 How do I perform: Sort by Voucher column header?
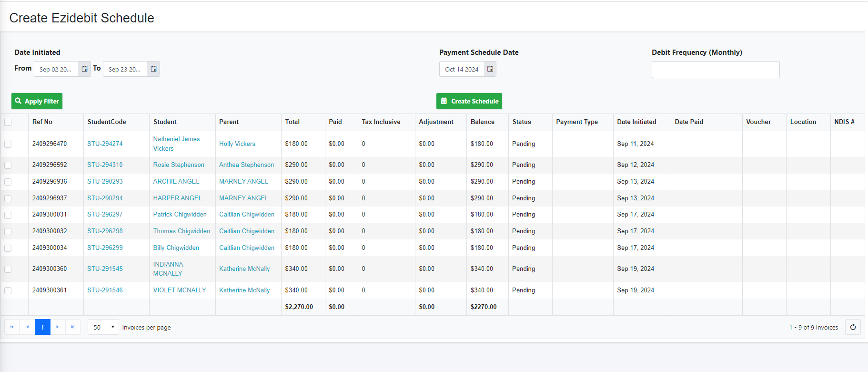(758, 122)
